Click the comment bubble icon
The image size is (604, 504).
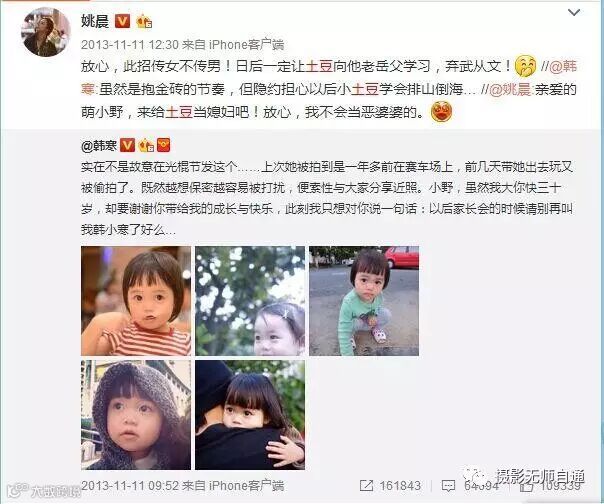448,486
